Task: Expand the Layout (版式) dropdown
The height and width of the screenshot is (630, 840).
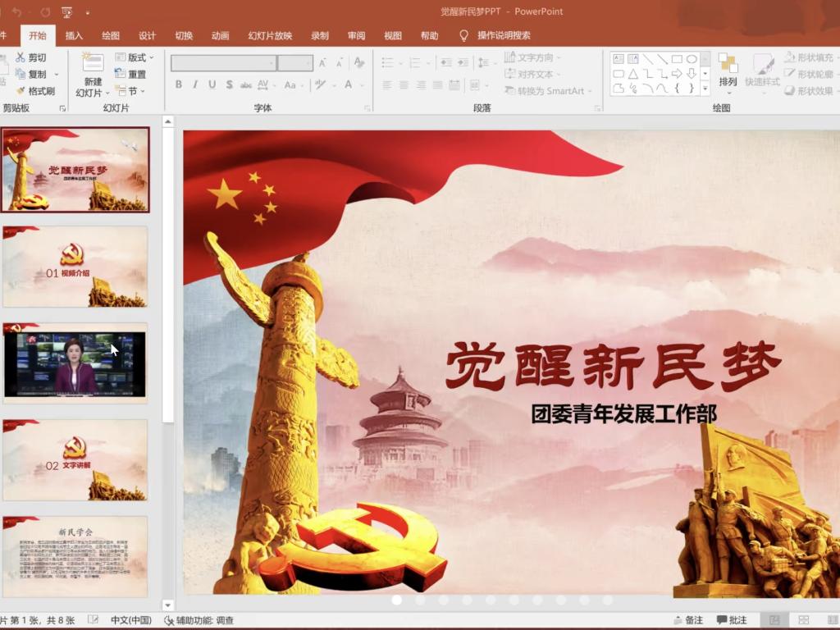Action: pos(135,57)
